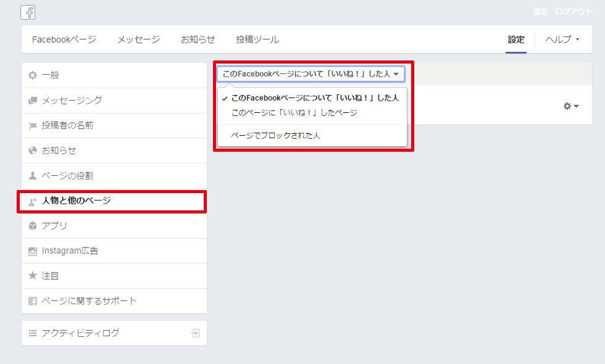Click the globe icon beside お知らせ
The image size is (605, 364).
coord(33,151)
